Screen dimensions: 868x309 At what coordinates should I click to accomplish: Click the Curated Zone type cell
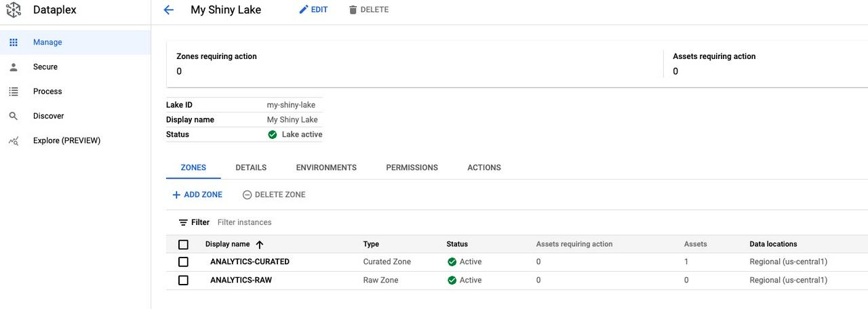(387, 262)
